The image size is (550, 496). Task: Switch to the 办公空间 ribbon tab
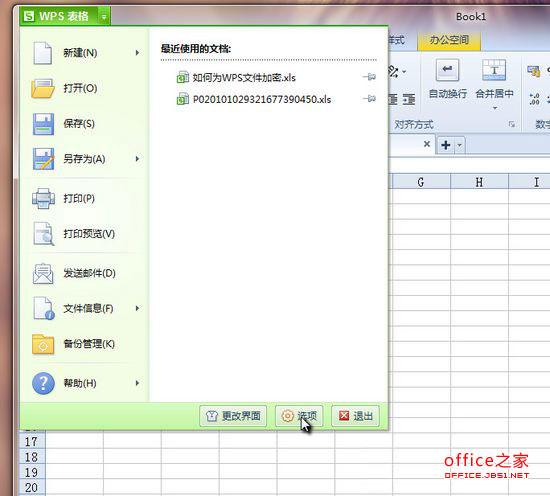[x=449, y=40]
